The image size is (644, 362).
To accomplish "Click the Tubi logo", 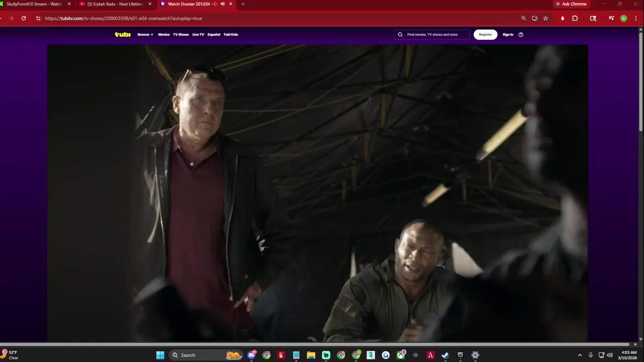I will click(123, 35).
